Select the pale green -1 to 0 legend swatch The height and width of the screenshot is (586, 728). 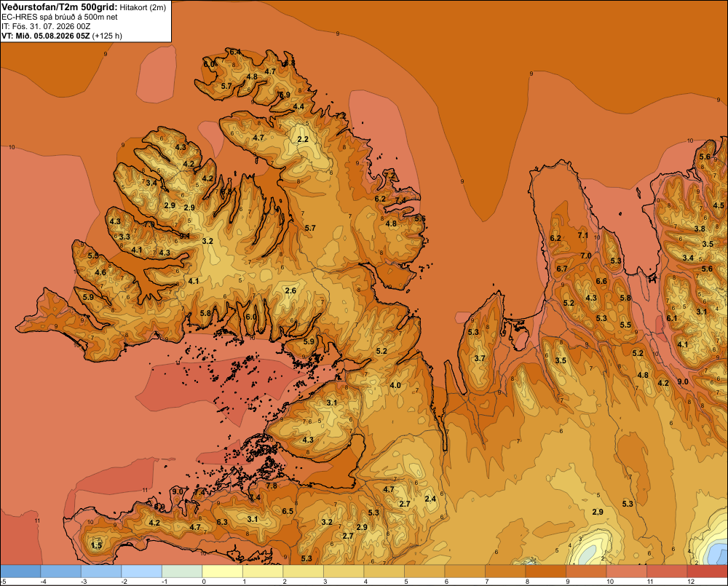[182, 571]
